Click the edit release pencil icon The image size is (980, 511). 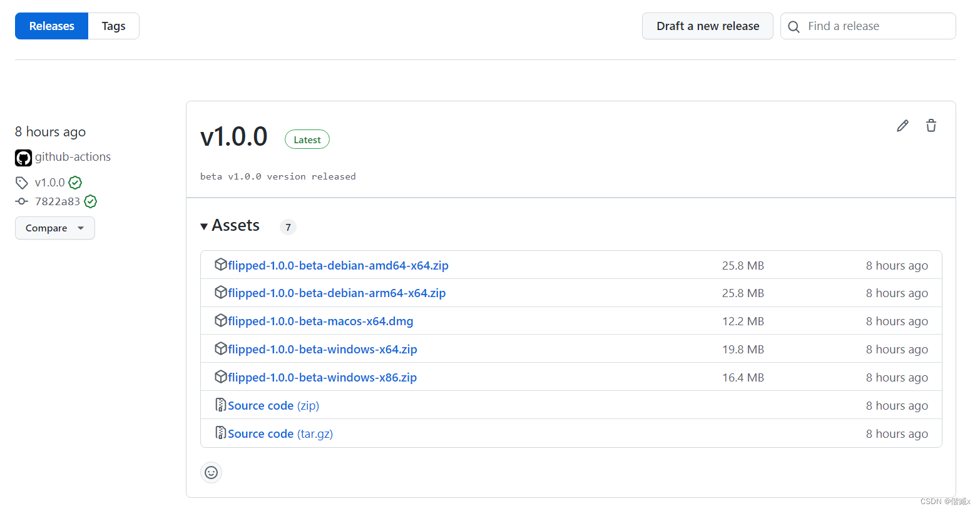coord(902,126)
